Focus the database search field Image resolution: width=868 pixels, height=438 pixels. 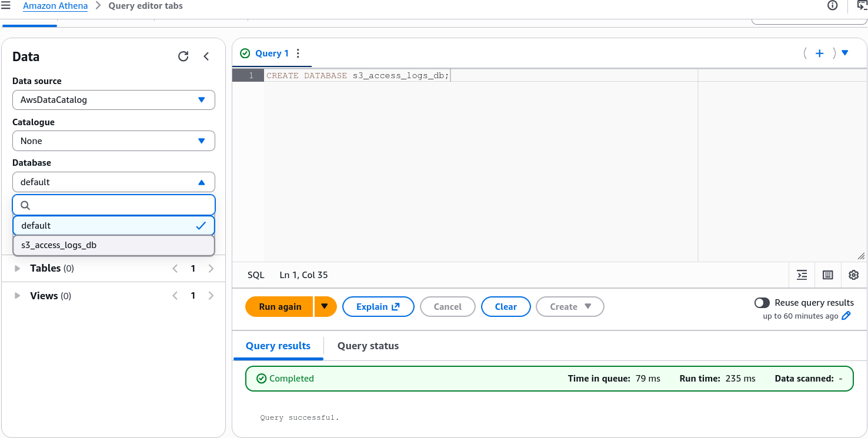click(113, 205)
